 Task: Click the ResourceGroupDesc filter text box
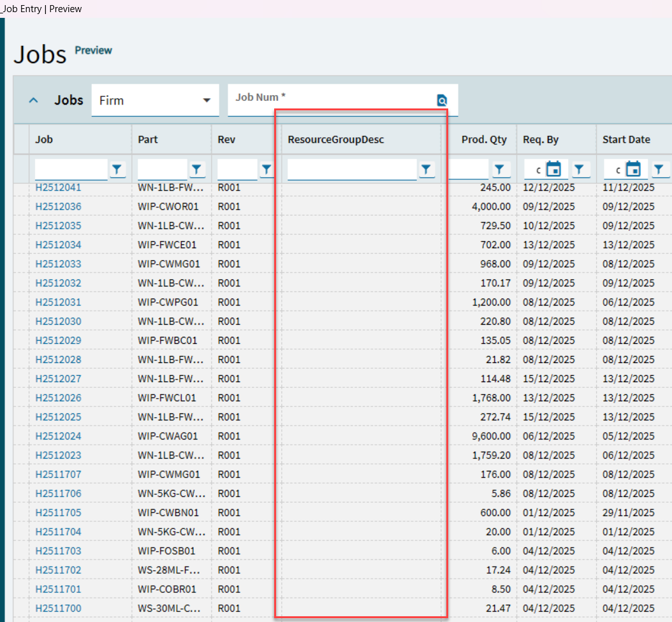pyautogui.click(x=351, y=170)
